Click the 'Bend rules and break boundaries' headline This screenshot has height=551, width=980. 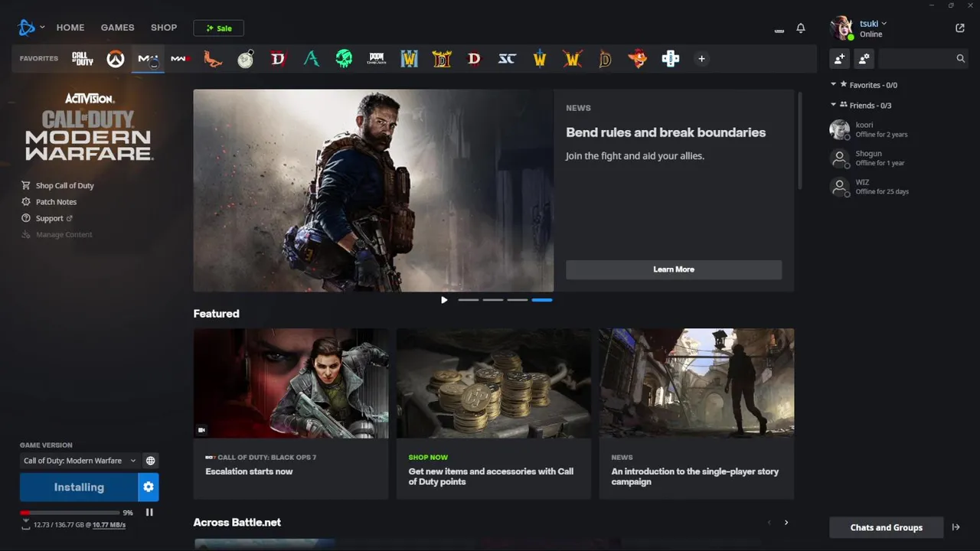coord(666,132)
